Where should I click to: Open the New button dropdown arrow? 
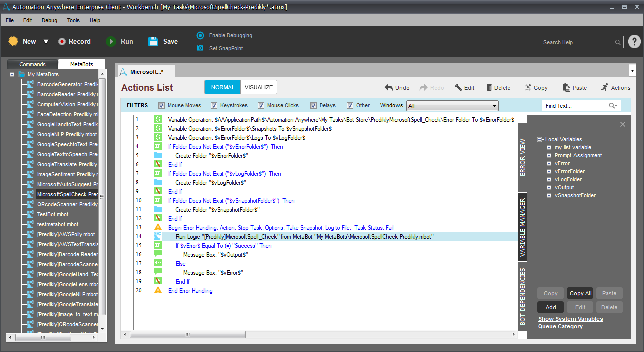[x=46, y=42]
